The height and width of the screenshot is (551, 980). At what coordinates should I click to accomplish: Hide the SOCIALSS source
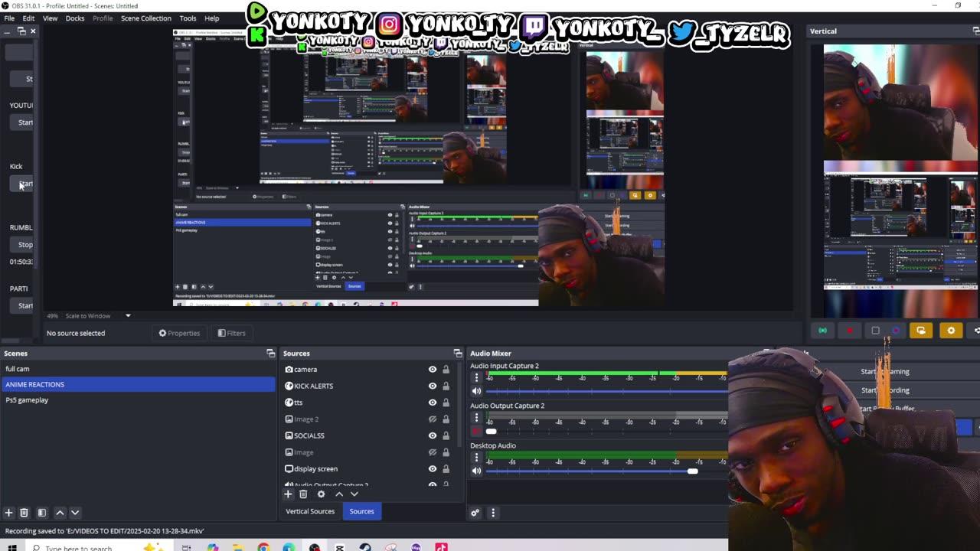[x=433, y=435]
